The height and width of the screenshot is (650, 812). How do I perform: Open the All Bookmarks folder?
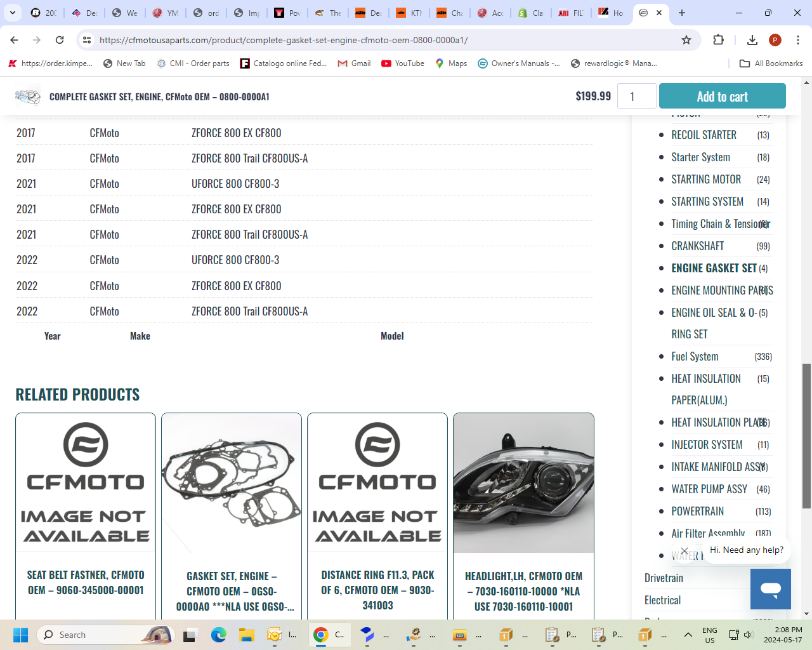pos(771,63)
